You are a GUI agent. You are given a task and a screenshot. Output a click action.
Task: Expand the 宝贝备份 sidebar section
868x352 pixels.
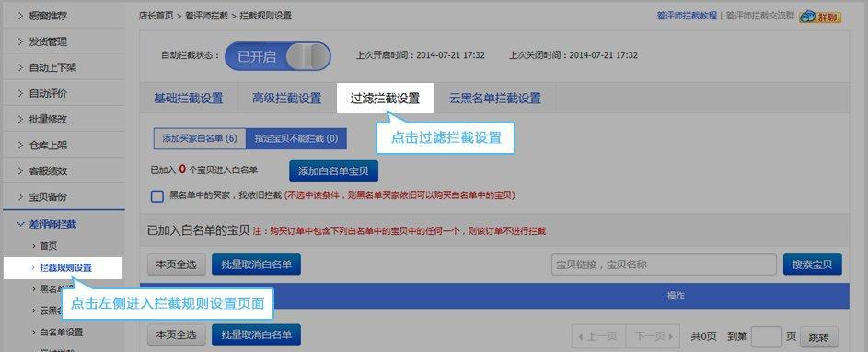point(64,197)
